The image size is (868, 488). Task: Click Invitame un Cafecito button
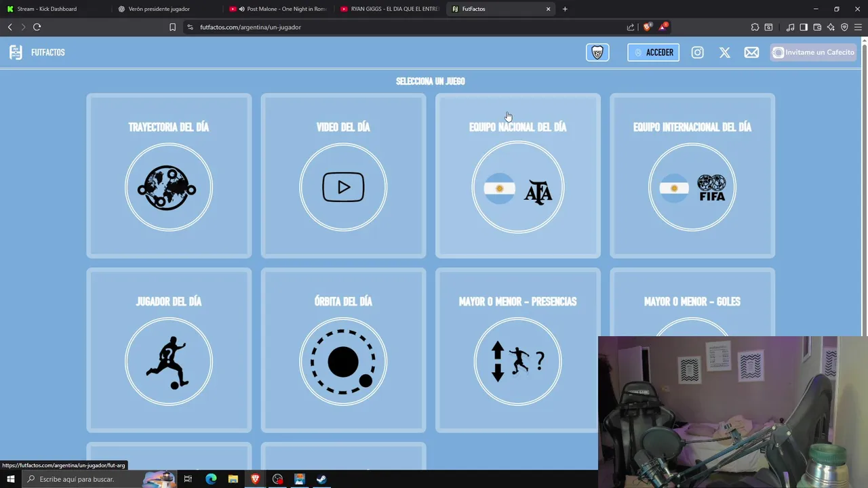click(813, 52)
